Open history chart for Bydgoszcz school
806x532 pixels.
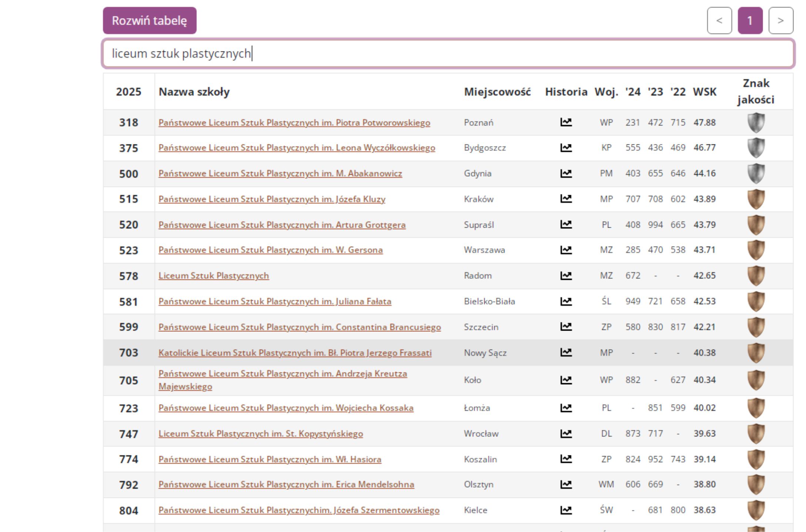(566, 148)
